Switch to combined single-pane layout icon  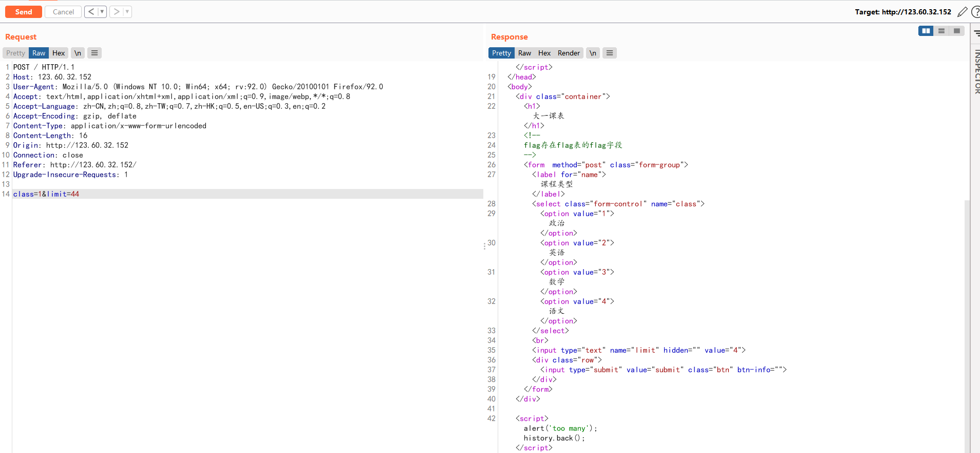(957, 31)
